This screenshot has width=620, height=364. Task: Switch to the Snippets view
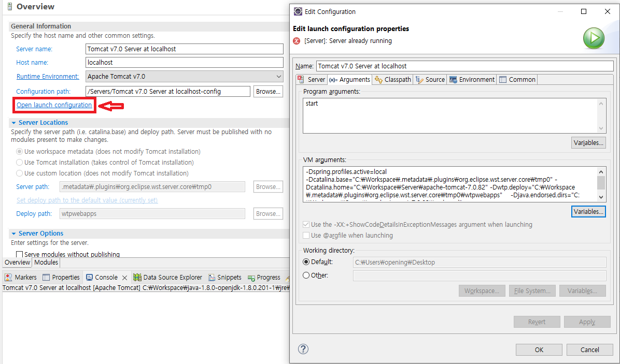click(x=225, y=277)
